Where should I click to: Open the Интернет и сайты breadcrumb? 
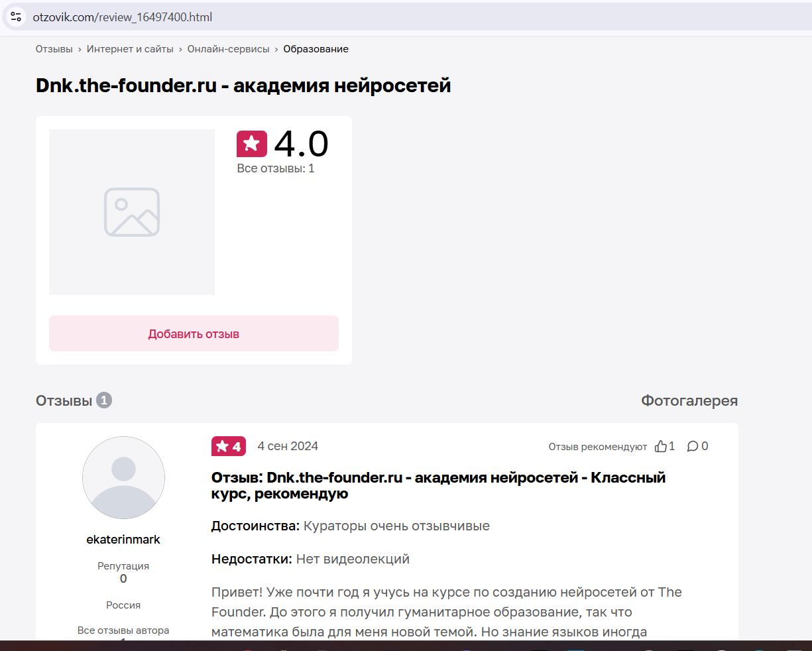click(x=130, y=49)
